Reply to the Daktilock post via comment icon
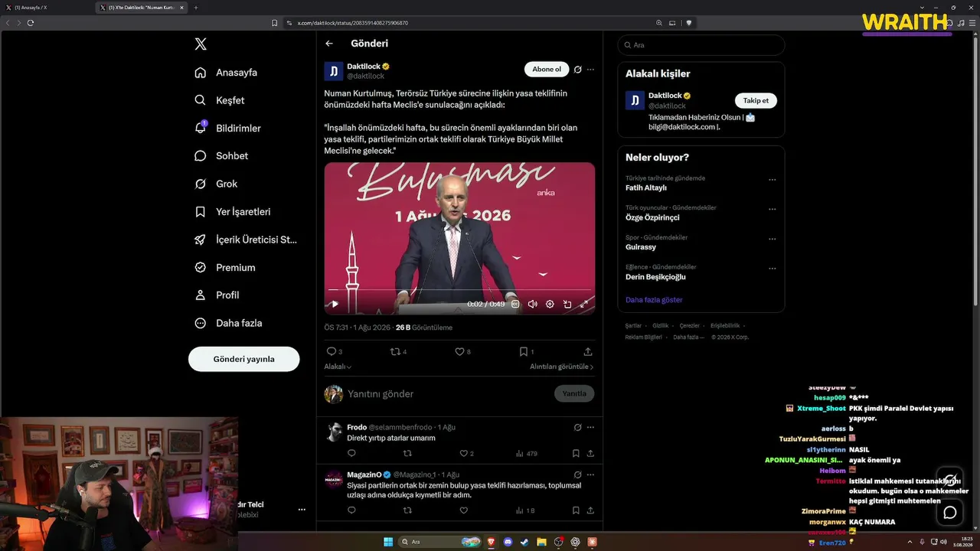980x551 pixels. tap(332, 352)
